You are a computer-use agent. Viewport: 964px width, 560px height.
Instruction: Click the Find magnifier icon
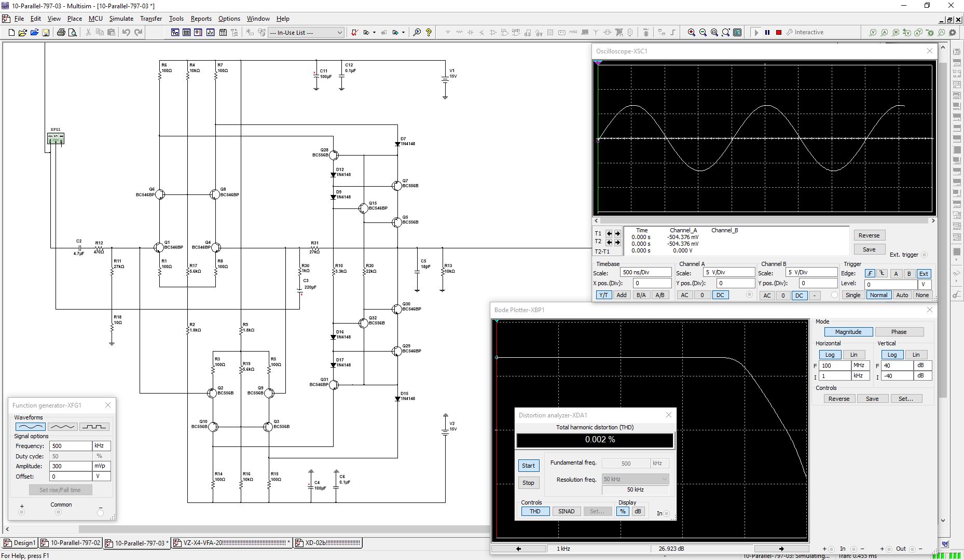tap(417, 32)
